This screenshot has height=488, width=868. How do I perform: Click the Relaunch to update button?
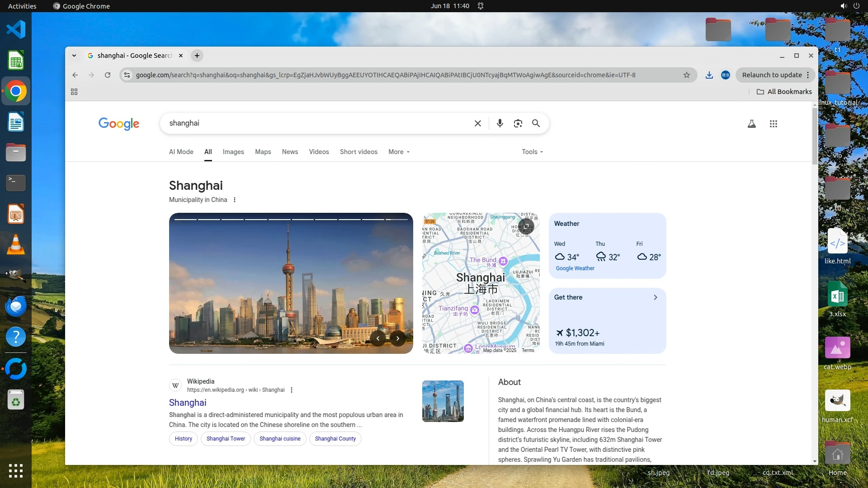click(x=772, y=75)
